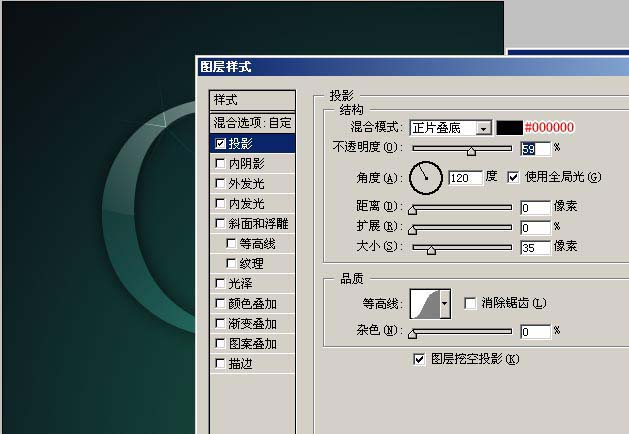Enable the 描边 stroke checkbox
This screenshot has width=629, height=434.
tap(221, 364)
